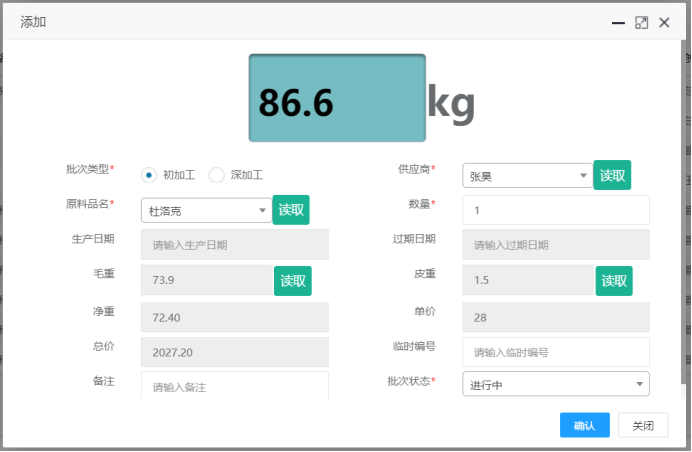Click 读取 button next to 皮重

[x=614, y=281]
